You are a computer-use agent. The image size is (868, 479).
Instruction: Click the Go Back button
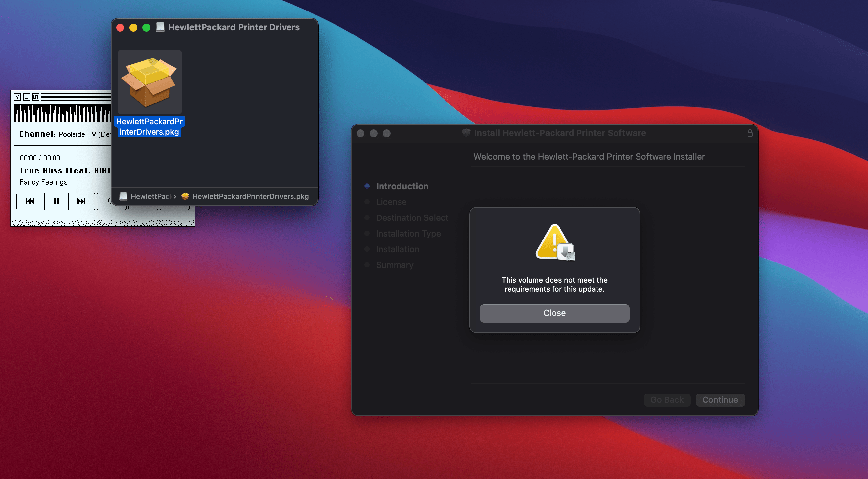[x=667, y=400]
